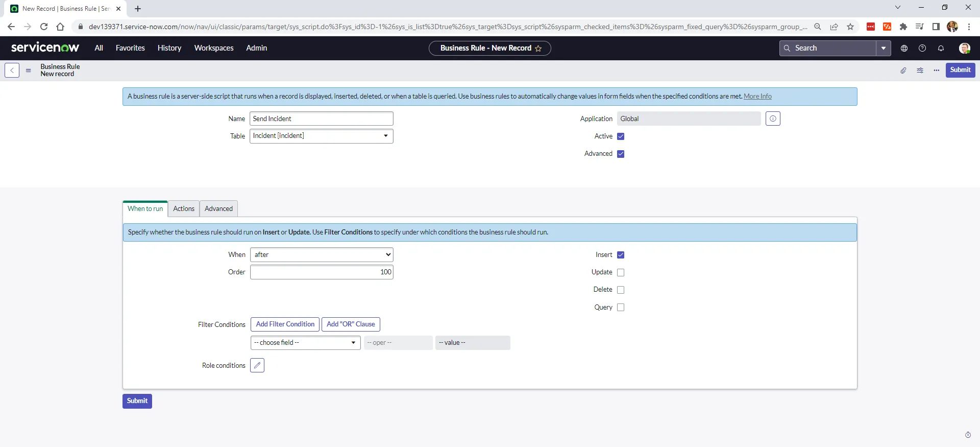
Task: Open the Favorites menu
Action: (130, 48)
